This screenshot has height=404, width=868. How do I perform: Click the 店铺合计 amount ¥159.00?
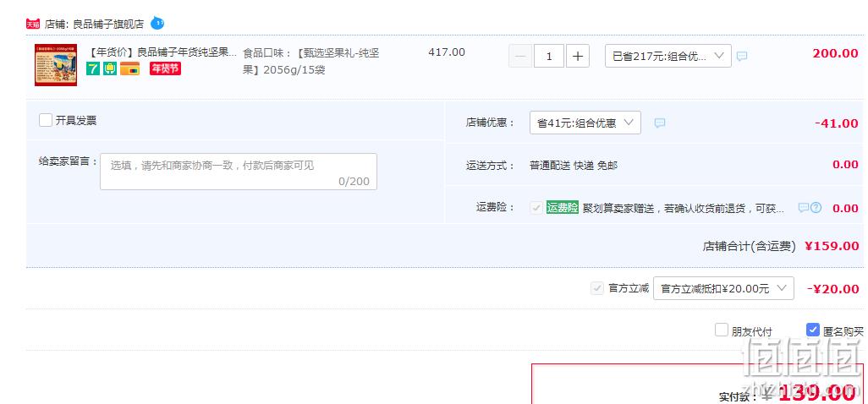(x=832, y=246)
